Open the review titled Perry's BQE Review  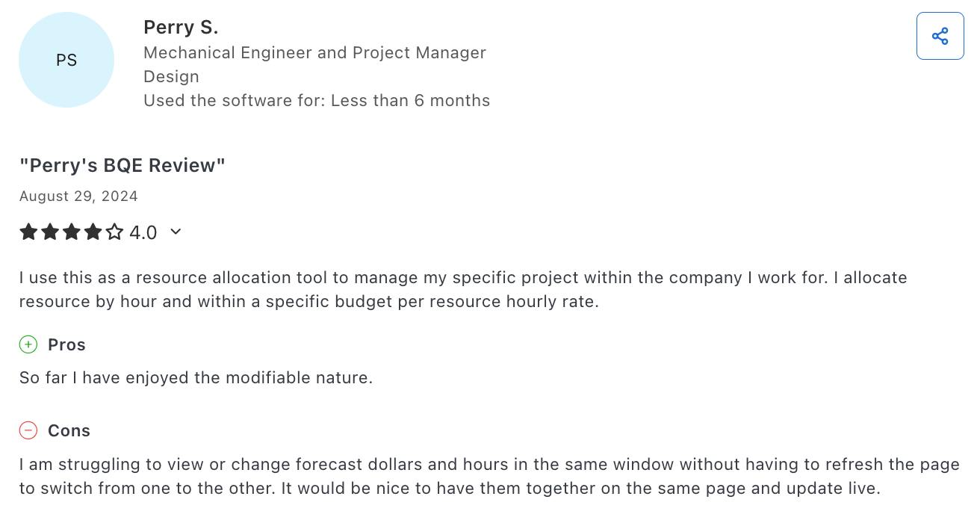tap(122, 164)
